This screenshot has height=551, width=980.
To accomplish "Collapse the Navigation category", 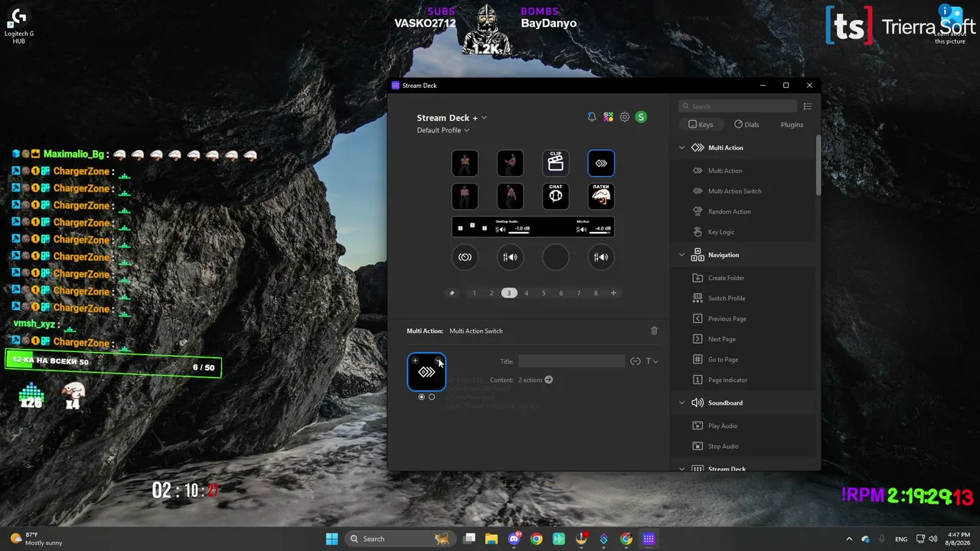I will 682,255.
